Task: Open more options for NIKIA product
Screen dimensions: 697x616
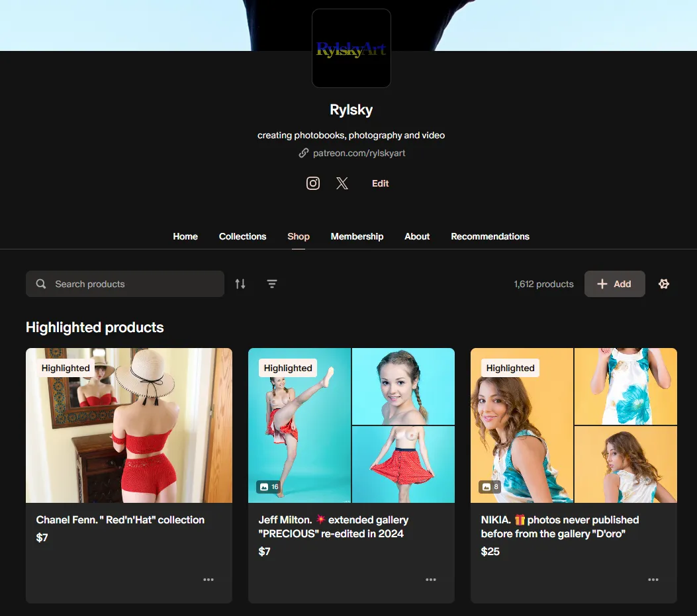Action: pyautogui.click(x=653, y=580)
